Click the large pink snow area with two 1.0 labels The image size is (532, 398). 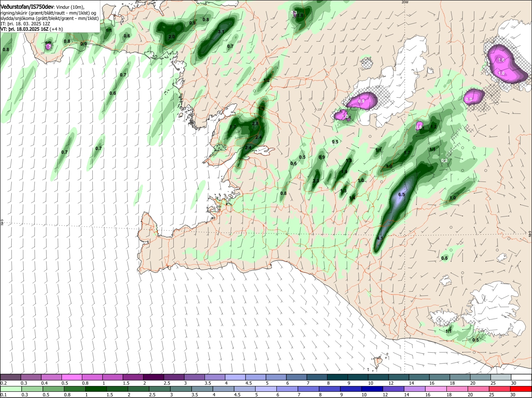pos(506,64)
